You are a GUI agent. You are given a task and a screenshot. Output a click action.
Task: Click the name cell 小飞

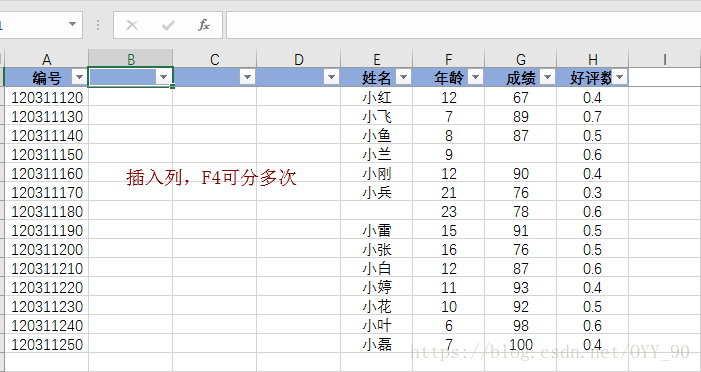(x=376, y=116)
